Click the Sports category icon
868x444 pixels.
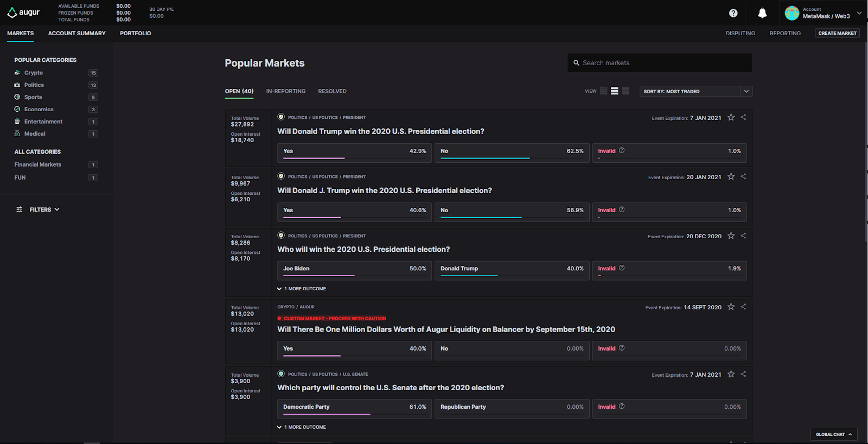click(x=17, y=97)
